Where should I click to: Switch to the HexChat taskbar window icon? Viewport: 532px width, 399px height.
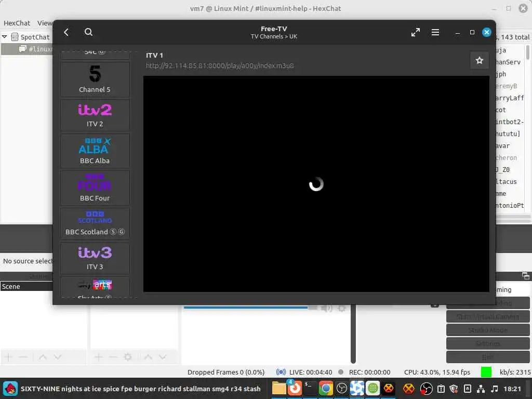389,389
